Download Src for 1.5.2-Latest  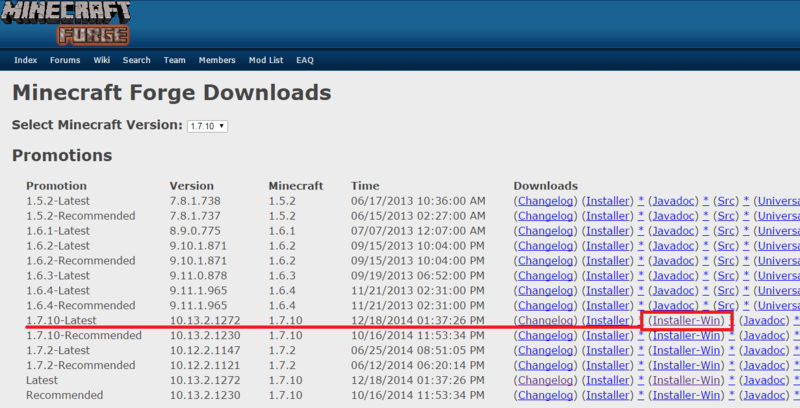tap(726, 201)
